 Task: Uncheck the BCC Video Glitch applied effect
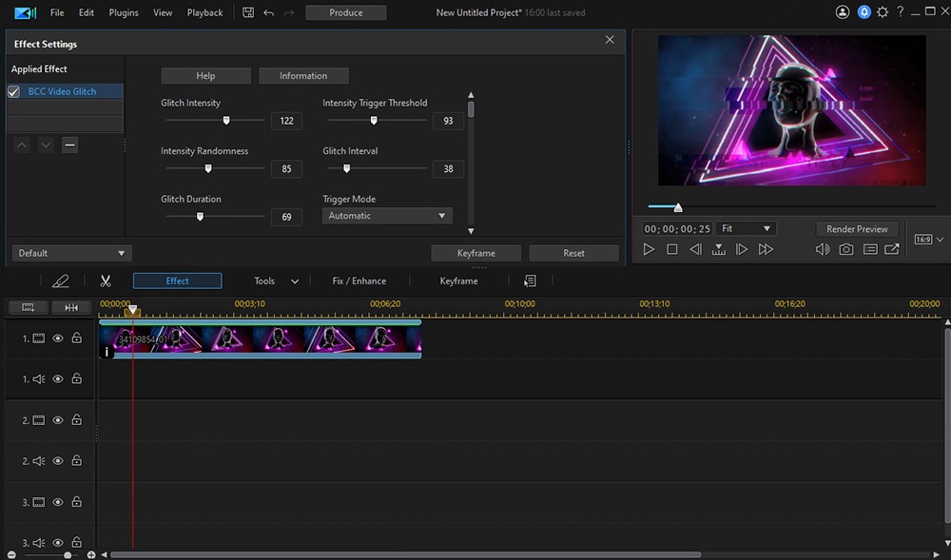point(12,91)
